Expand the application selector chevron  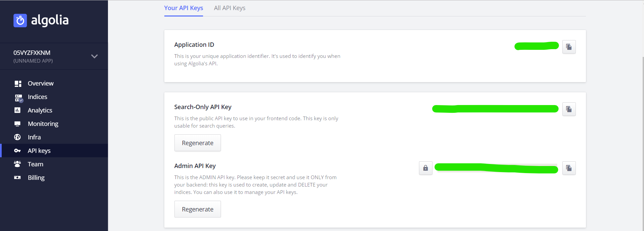(94, 56)
